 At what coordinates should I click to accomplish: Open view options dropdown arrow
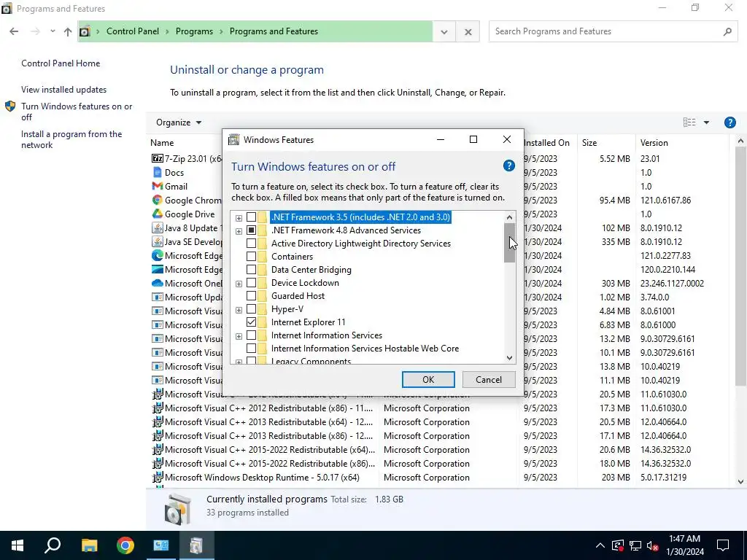point(706,122)
